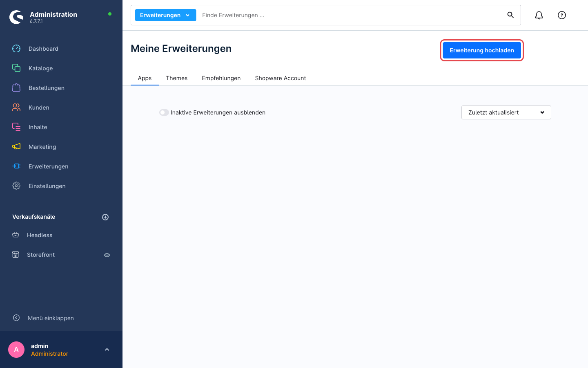
Task: Click the search magnifier icon
Action: (510, 15)
